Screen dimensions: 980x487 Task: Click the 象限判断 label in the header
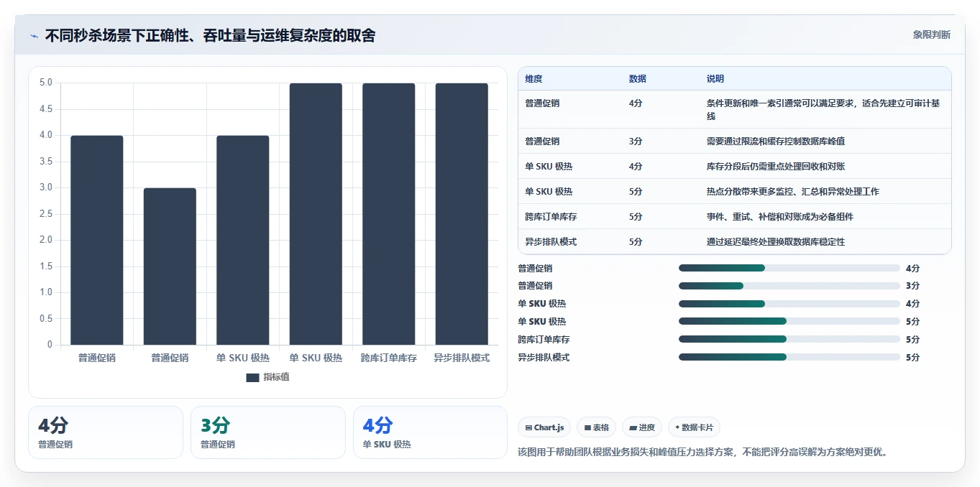932,34
